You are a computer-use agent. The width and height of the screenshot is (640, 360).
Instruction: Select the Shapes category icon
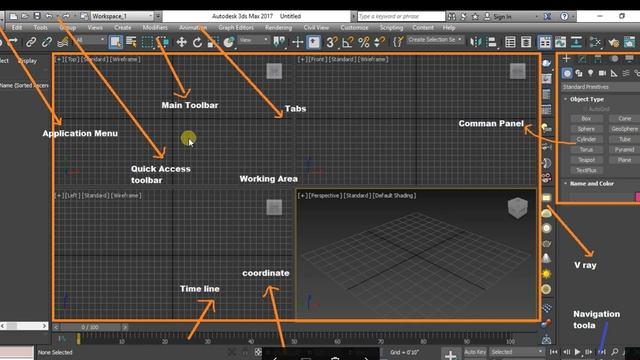[x=579, y=73]
